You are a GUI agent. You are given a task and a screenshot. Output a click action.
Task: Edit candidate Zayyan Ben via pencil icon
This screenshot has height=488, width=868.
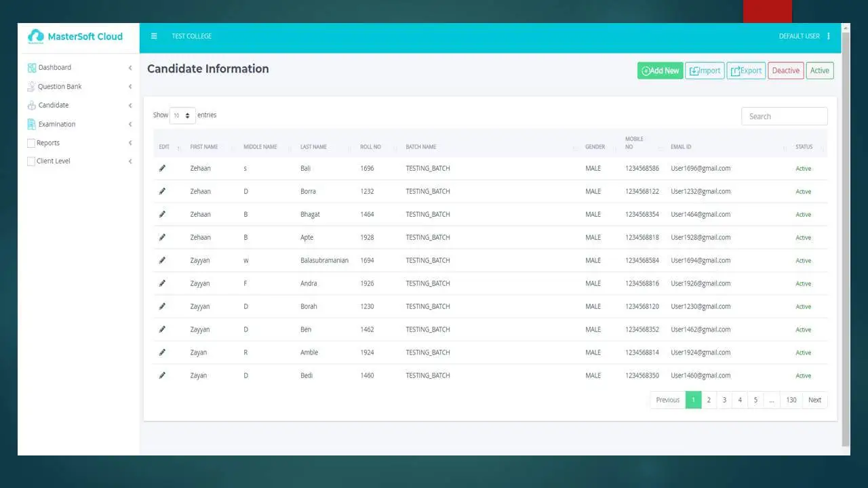pos(162,329)
